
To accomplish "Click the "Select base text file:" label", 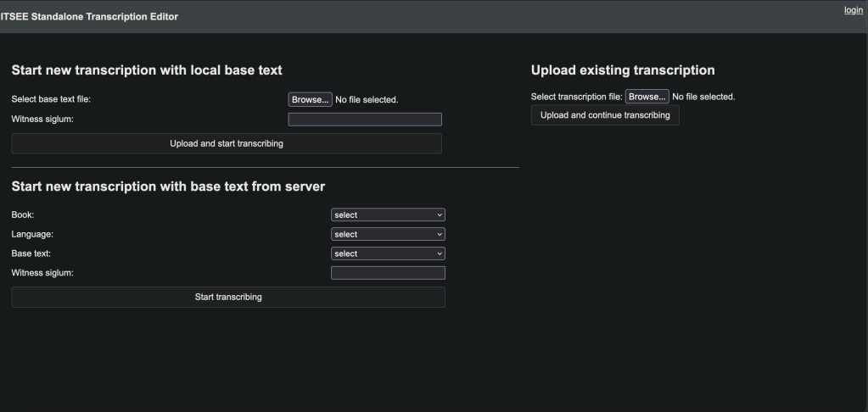I will 51,99.
